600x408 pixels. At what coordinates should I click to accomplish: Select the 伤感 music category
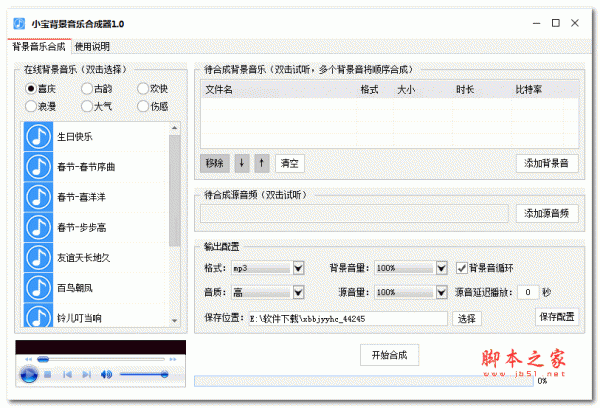coord(152,106)
